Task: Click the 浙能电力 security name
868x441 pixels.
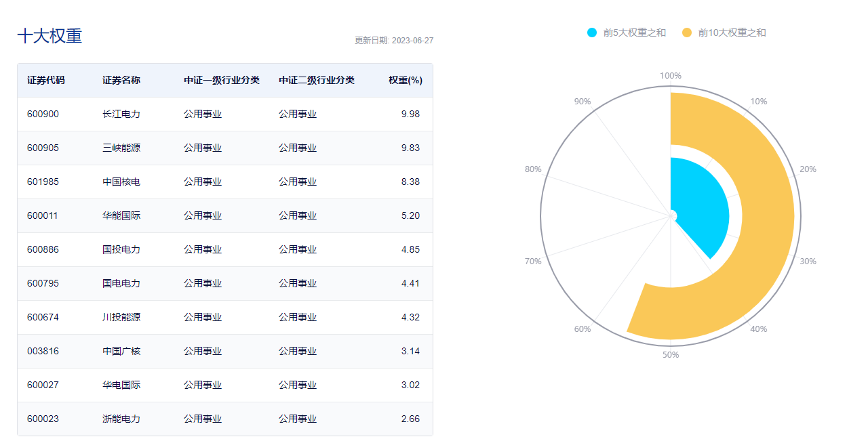Action: click(x=121, y=419)
